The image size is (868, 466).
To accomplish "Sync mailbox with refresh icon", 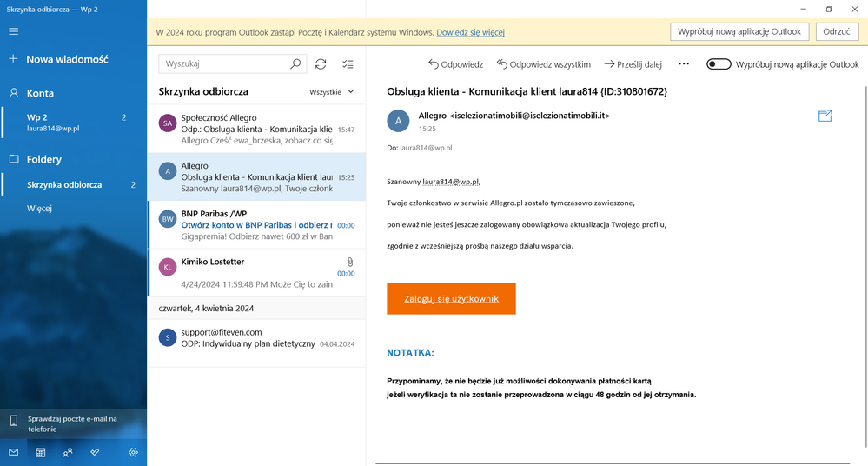I will [x=321, y=64].
